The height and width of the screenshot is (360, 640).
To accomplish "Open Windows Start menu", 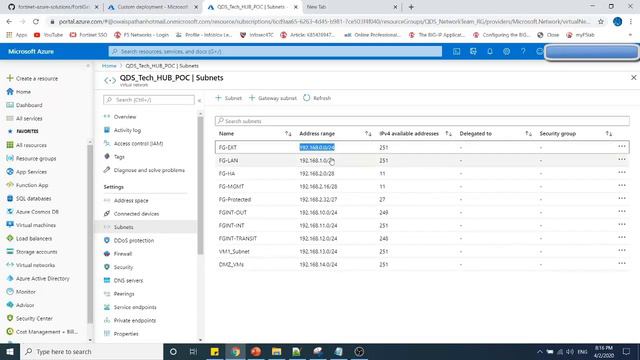I will click(x=10, y=351).
